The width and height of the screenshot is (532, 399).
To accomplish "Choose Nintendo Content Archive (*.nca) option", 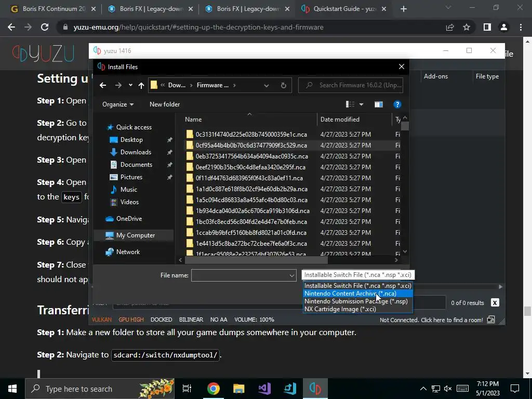I will pos(357,294).
